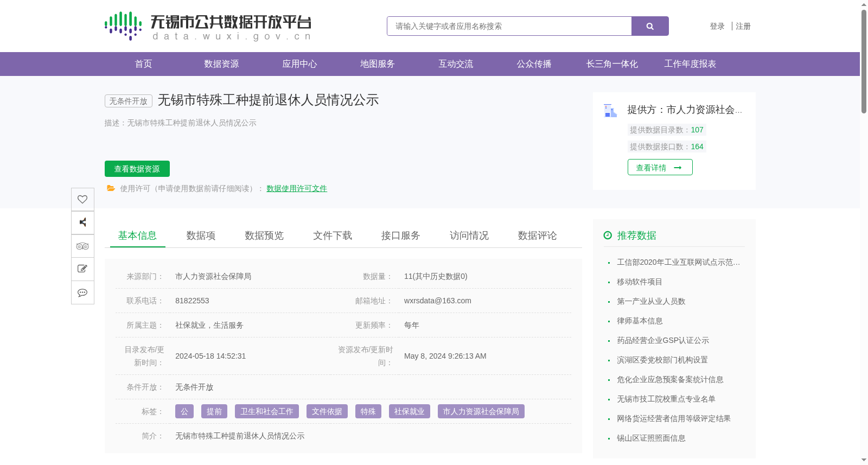Open 数据资源 navigation item
The width and height of the screenshot is (868, 465).
(x=221, y=64)
